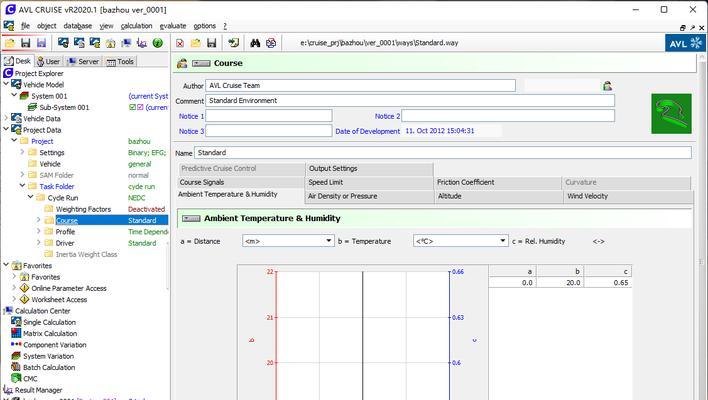Switch to the Server tab
Viewport: 708px width, 400px height.
tap(83, 61)
